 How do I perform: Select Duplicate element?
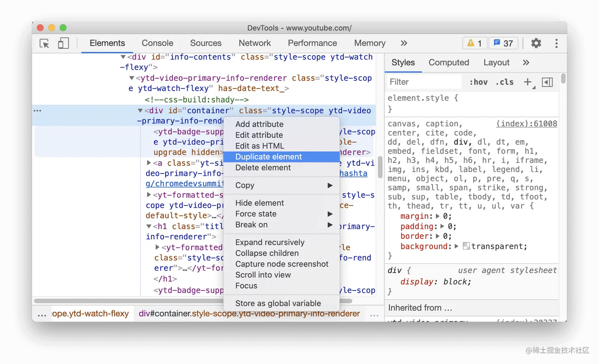tap(282, 157)
